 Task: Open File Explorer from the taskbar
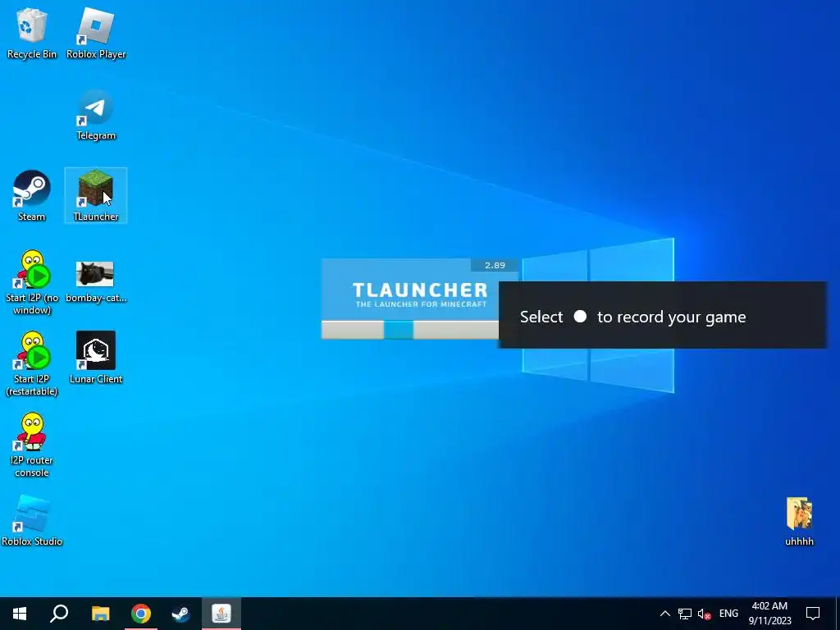(x=100, y=614)
